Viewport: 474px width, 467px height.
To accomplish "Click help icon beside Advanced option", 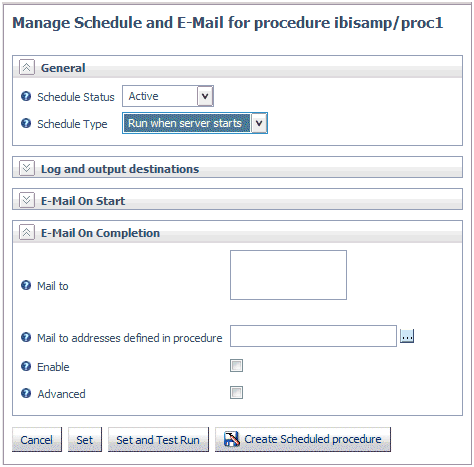I will (26, 393).
